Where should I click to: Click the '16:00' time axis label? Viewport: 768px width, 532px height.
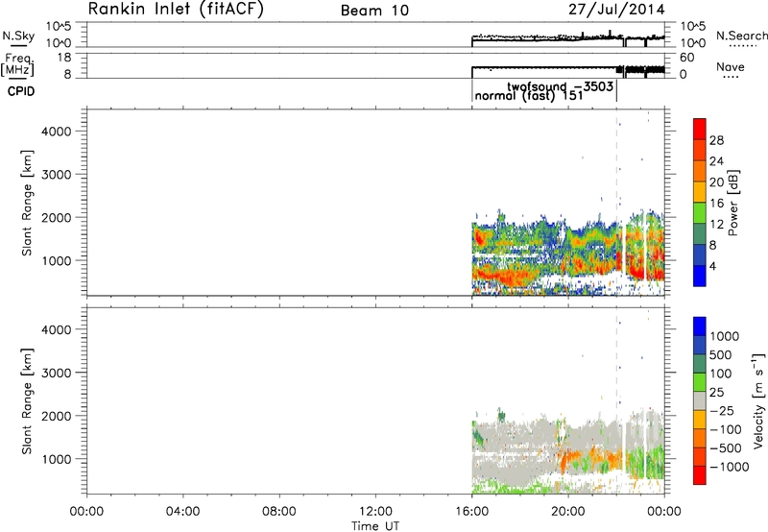pyautogui.click(x=471, y=511)
